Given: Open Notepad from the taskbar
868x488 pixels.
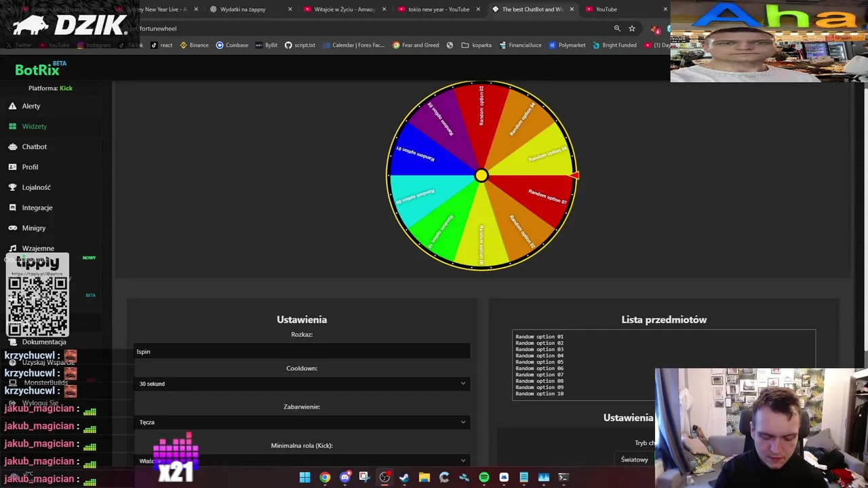Looking at the screenshot, I should click(x=524, y=477).
